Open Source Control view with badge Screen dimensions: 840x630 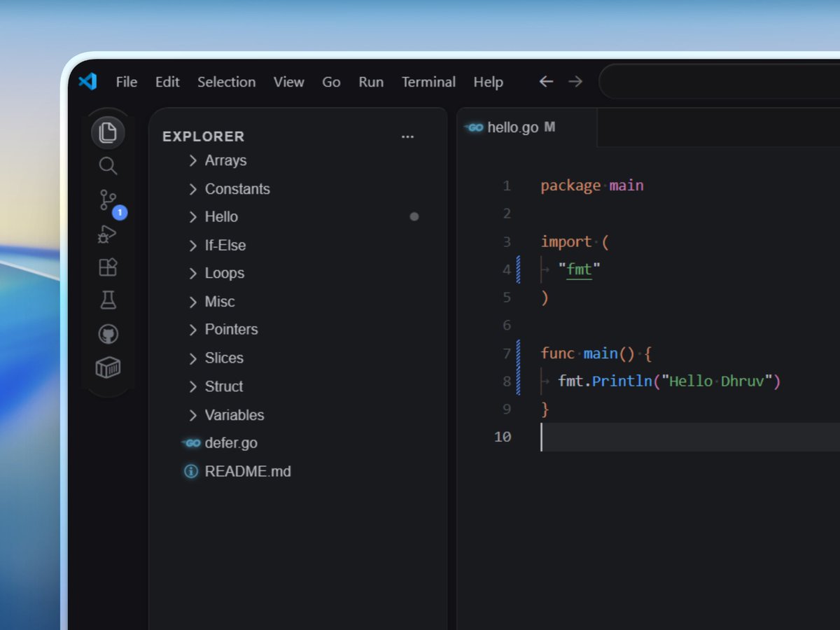[x=108, y=202]
